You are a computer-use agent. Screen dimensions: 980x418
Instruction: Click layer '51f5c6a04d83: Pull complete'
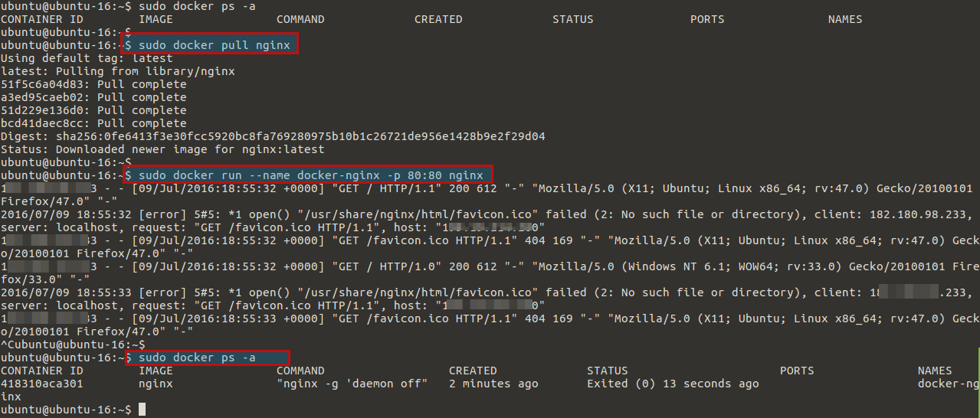click(x=93, y=84)
